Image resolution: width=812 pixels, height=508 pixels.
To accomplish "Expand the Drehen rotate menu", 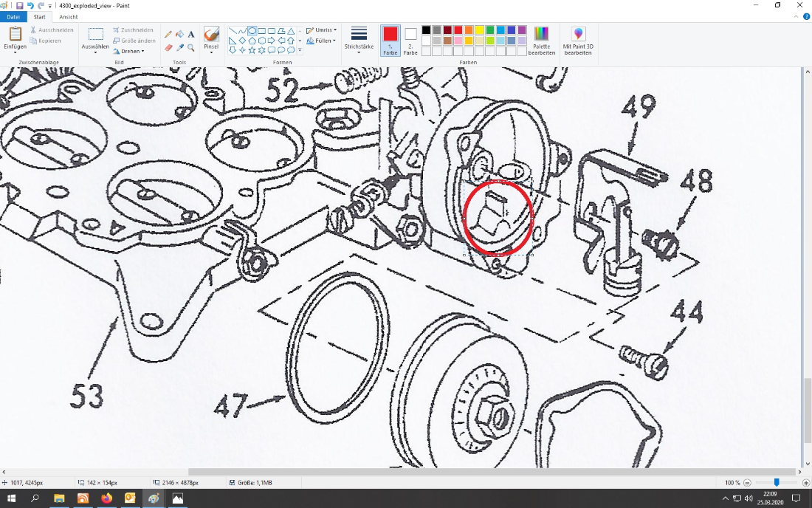I will click(129, 51).
